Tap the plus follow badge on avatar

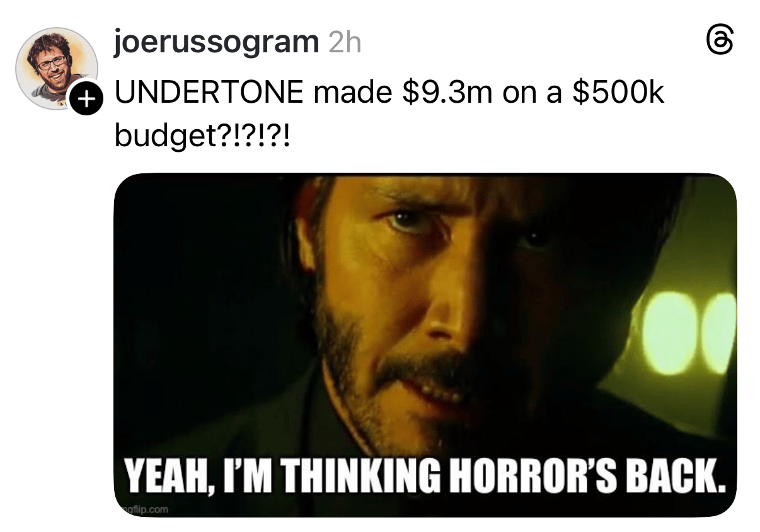[x=86, y=99]
